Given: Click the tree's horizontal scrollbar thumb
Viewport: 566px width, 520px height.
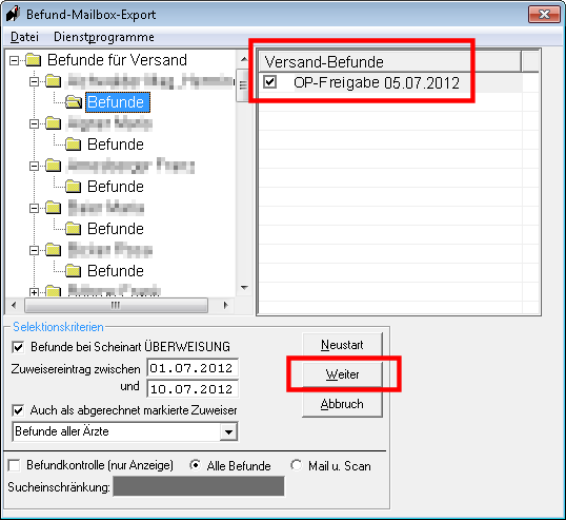Looking at the screenshot, I should pyautogui.click(x=116, y=305).
